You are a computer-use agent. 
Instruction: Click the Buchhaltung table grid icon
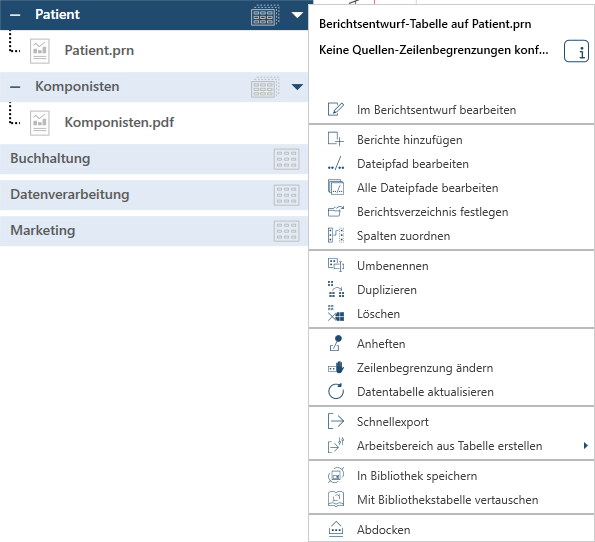pos(286,159)
